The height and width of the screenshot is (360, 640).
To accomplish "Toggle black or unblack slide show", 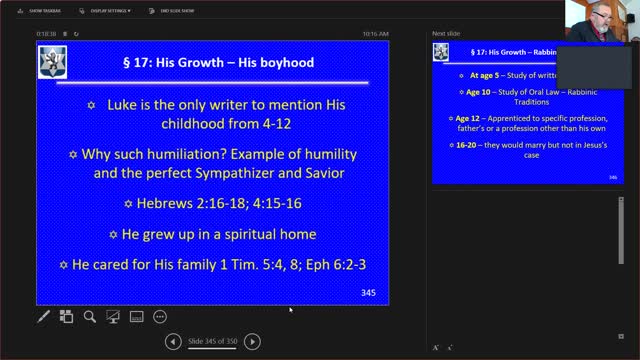I will [x=113, y=316].
